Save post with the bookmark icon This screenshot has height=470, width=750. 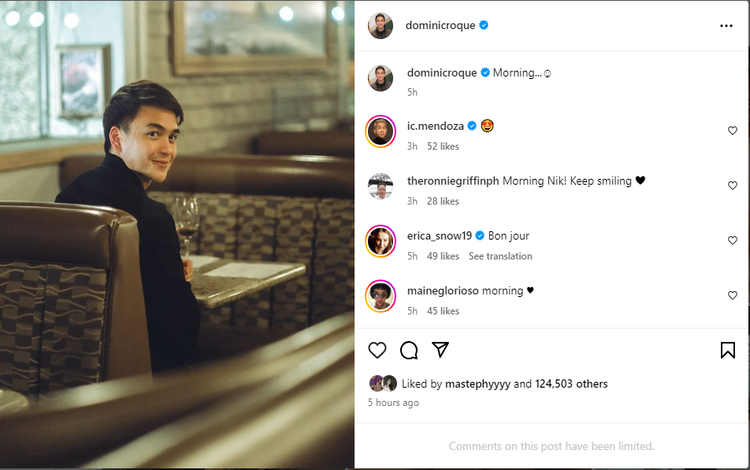[728, 350]
